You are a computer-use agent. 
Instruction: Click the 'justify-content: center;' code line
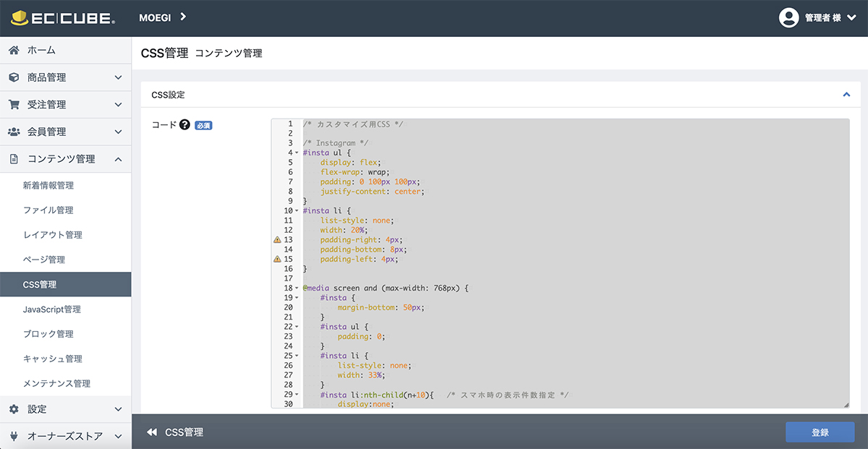pos(373,192)
